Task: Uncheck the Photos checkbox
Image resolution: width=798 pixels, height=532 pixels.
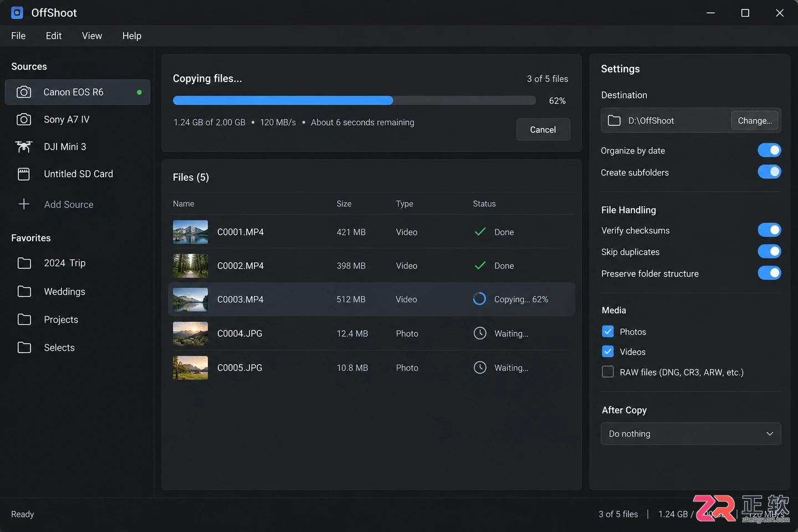Action: [608, 331]
